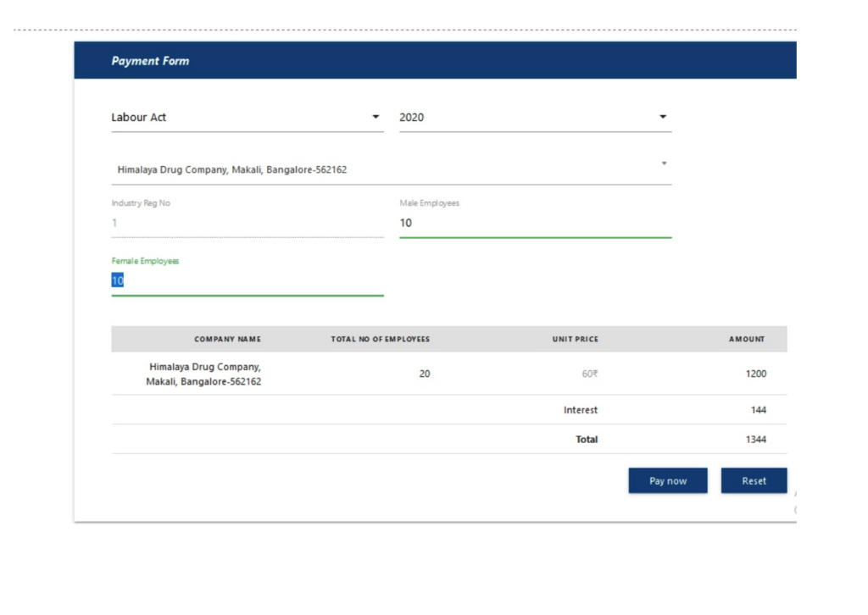Click into the Female Employees field
Image resolution: width=868 pixels, height=615 pixels.
click(x=247, y=281)
